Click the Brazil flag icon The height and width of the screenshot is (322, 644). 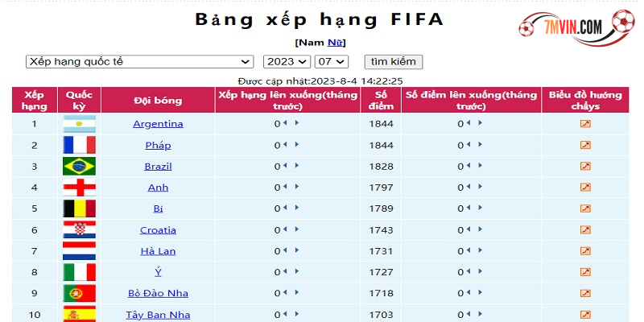coord(79,167)
